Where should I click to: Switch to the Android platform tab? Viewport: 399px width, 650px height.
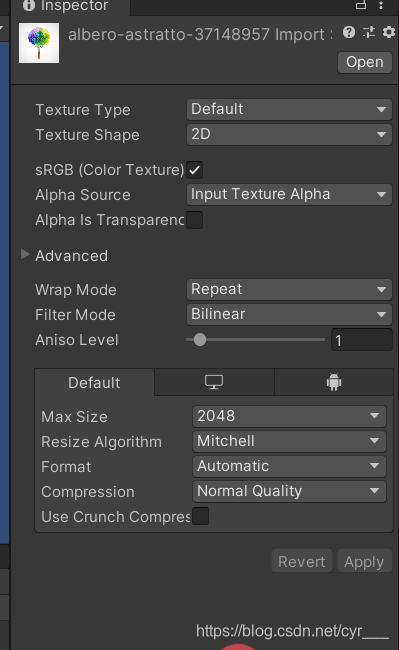pos(334,382)
